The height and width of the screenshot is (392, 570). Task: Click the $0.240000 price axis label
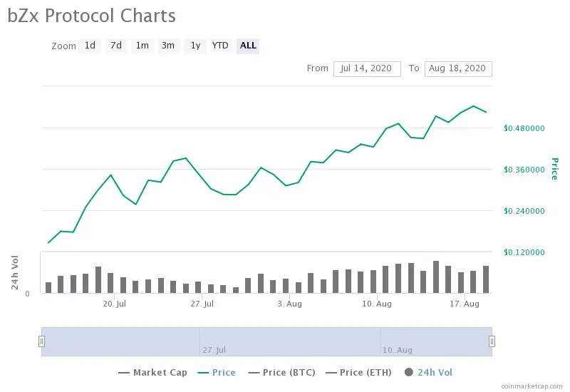524,211
